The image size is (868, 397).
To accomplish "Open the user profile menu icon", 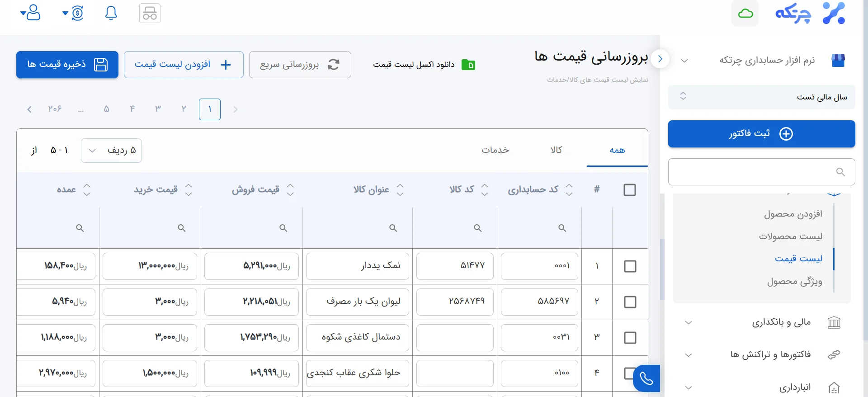I will [x=31, y=13].
